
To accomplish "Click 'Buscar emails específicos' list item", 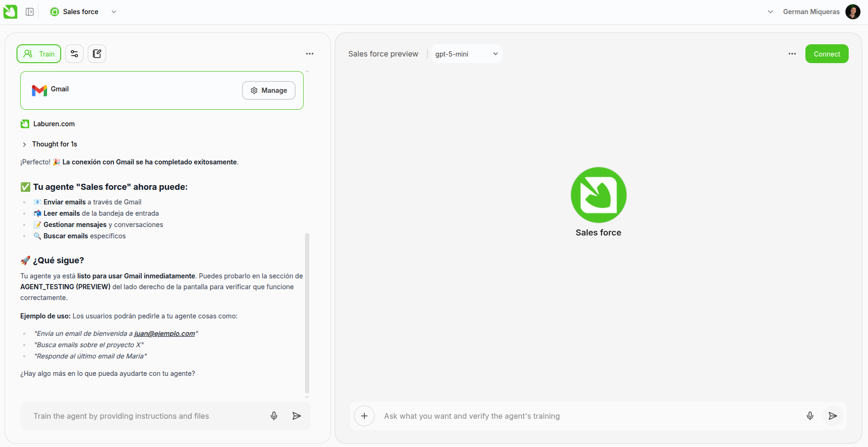I will click(x=80, y=236).
